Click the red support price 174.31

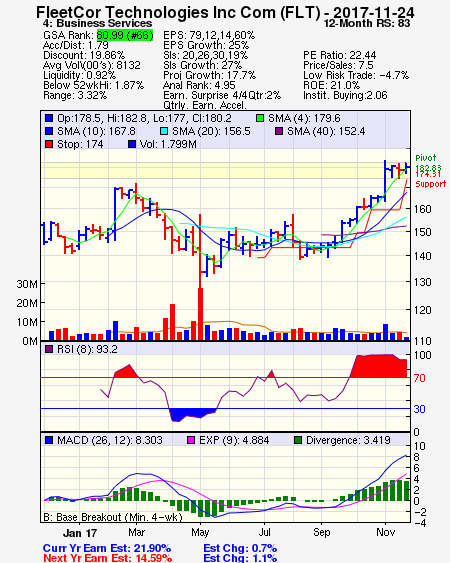428,175
